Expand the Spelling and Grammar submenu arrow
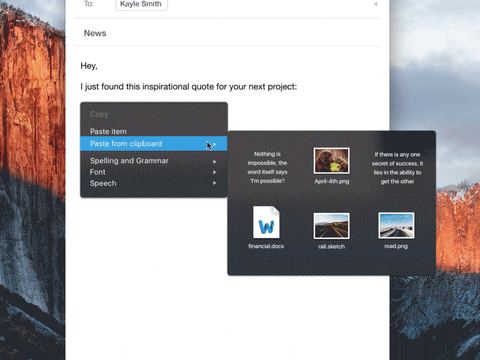This screenshot has height=360, width=480. [215, 162]
